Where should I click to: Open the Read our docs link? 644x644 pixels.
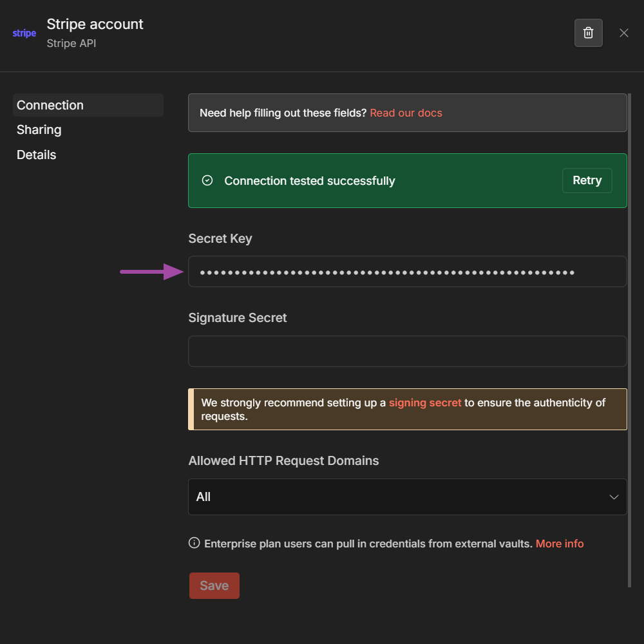[406, 113]
